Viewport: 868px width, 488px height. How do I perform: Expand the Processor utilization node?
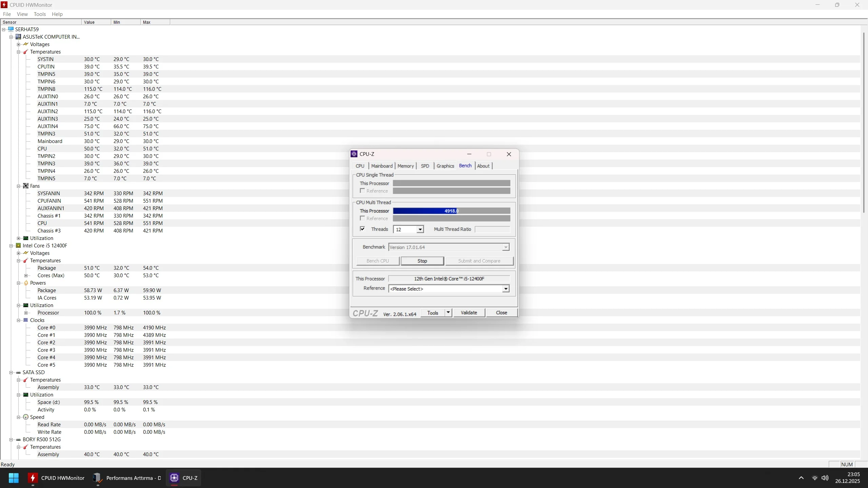tap(26, 313)
